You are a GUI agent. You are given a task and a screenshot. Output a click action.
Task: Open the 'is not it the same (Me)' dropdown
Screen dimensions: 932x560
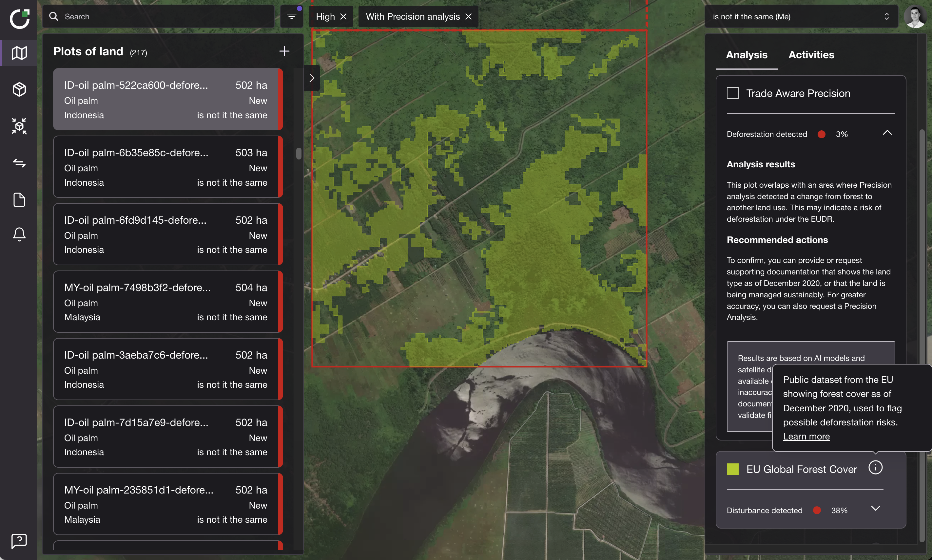coord(801,17)
